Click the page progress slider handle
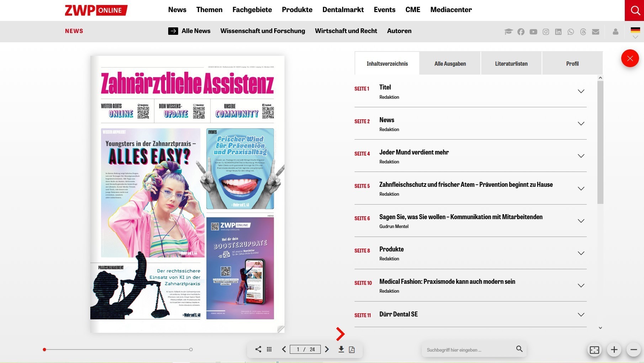 [44, 350]
